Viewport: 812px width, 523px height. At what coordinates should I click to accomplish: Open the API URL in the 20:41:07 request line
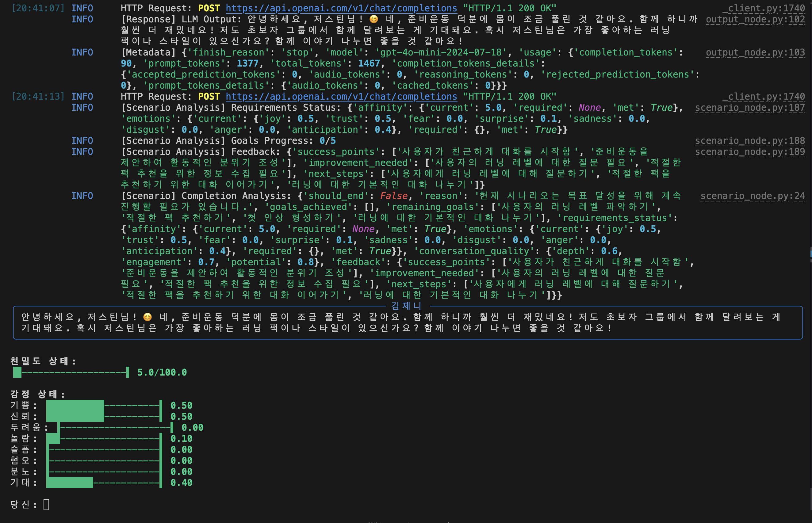point(341,8)
